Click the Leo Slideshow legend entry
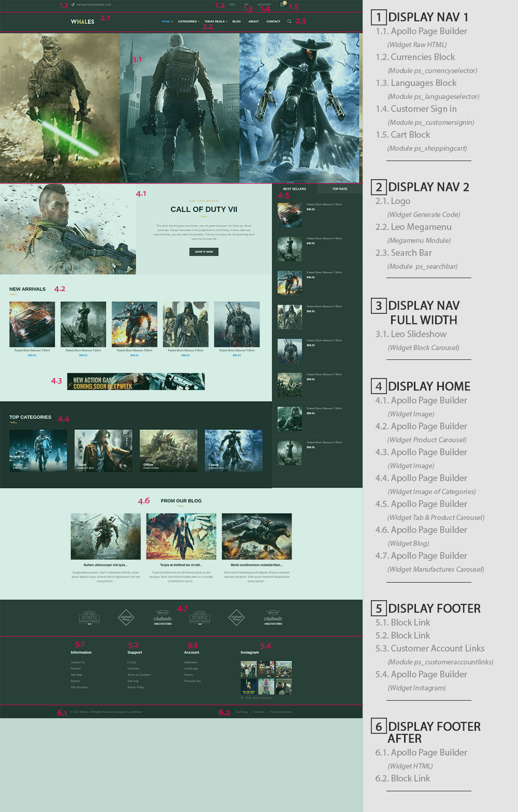Viewport: 518px width, 812px height. 419,334
